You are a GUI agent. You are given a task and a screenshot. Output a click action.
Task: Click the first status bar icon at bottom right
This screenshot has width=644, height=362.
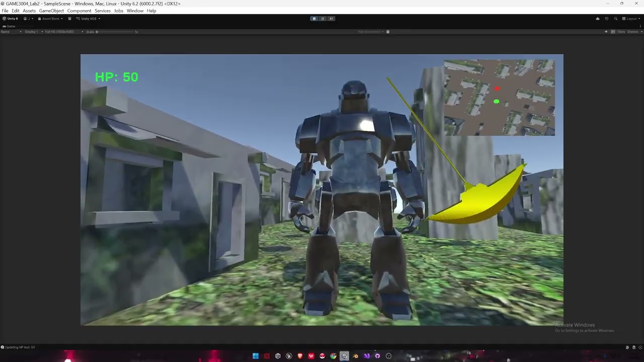click(627, 347)
